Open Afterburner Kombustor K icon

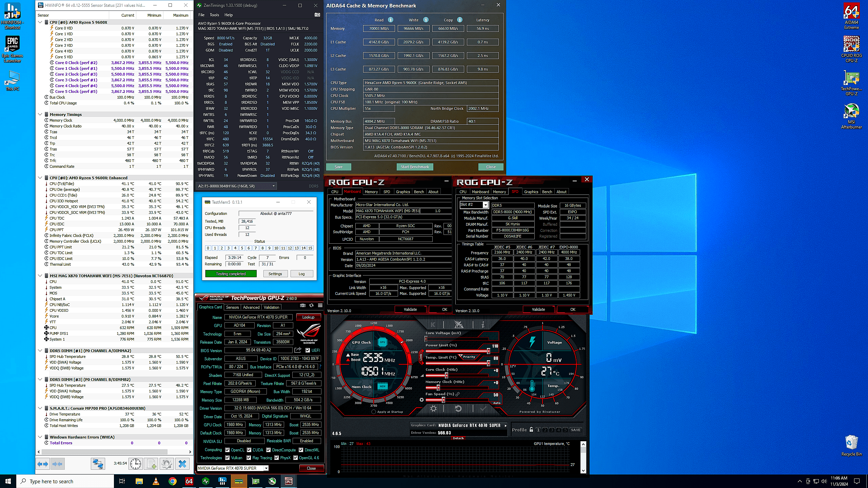[433, 325]
